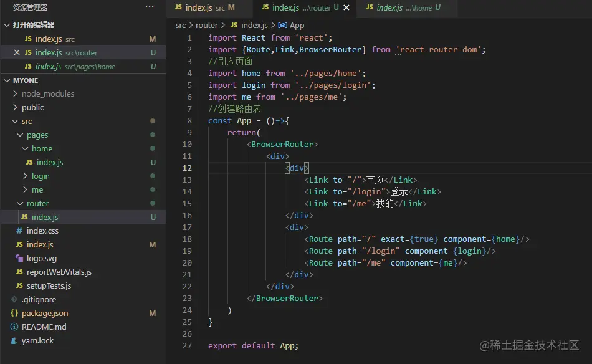The image size is (592, 364).
Task: Click the index.js breadcrumb segment
Action: tap(254, 26)
